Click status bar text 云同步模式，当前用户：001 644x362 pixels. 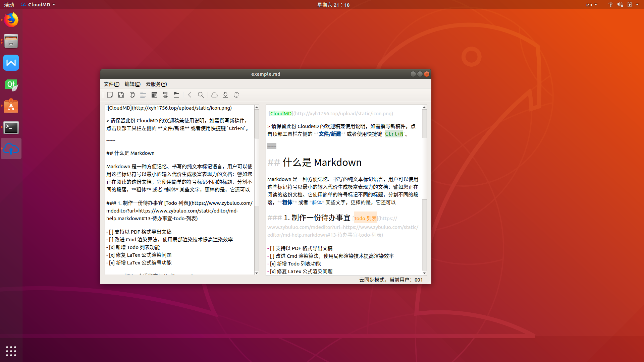click(x=391, y=280)
